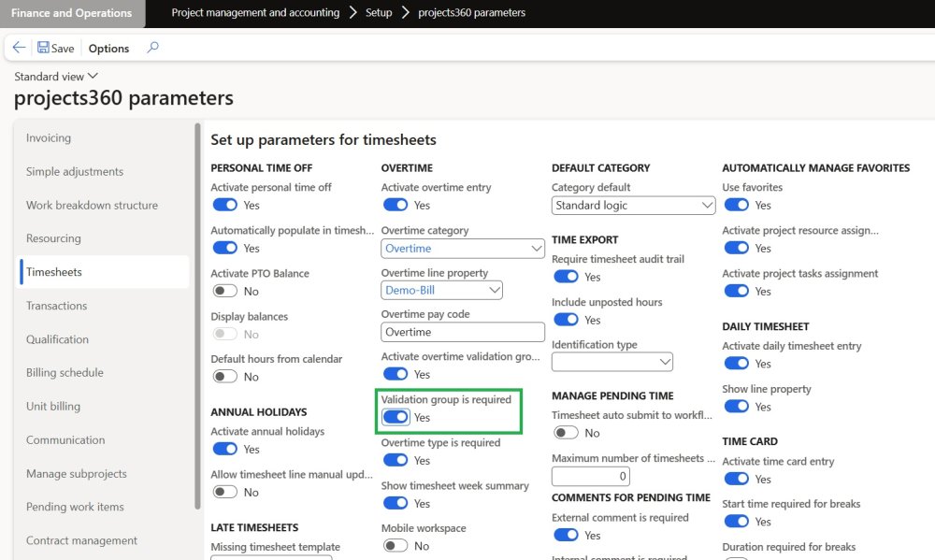The width and height of the screenshot is (935, 560).
Task: Toggle Activate personal time off
Action: (225, 205)
